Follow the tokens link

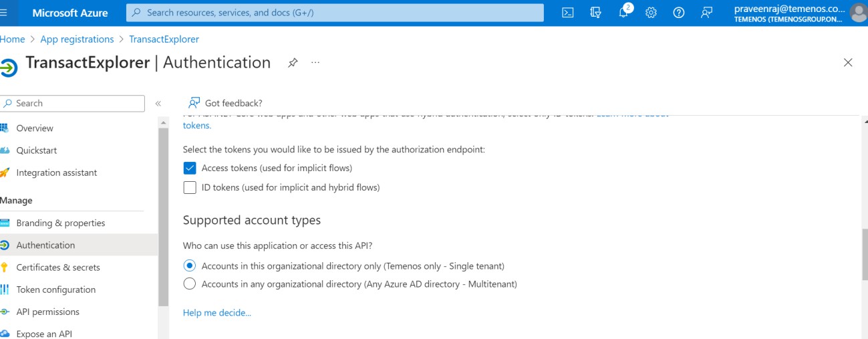tap(197, 125)
